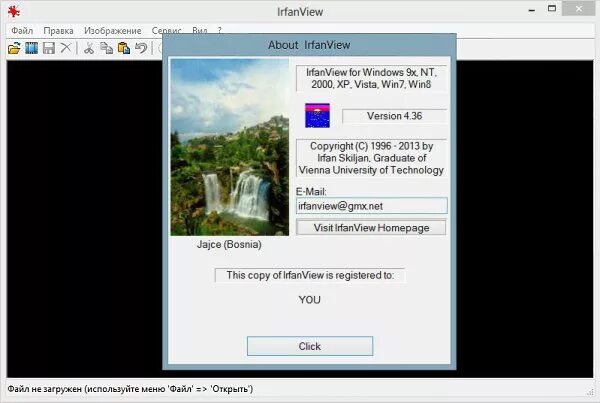
Task: Click the small blue IrfanView icon in About
Action: 317,116
